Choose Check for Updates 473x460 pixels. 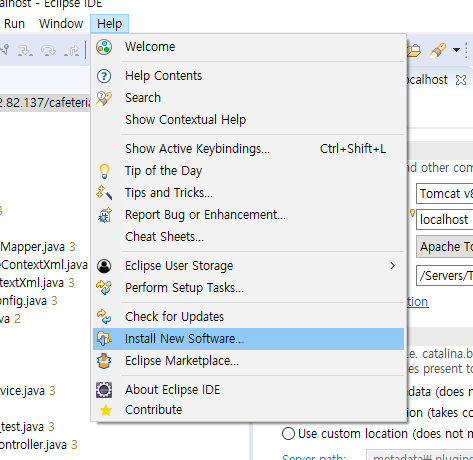pos(248,317)
